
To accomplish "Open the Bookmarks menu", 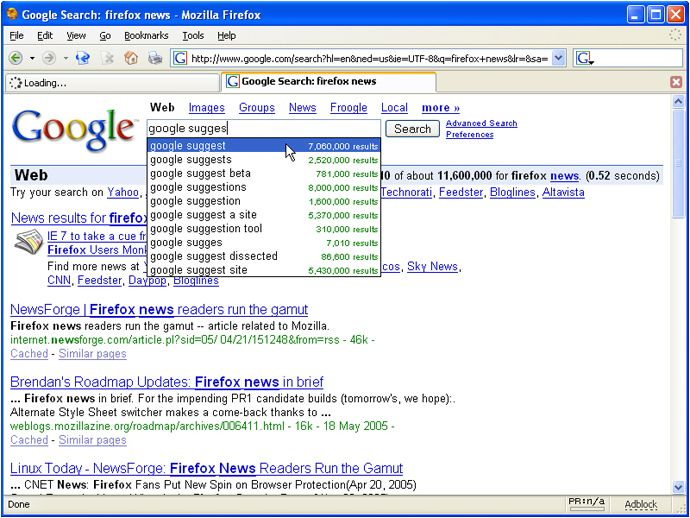I will 146,36.
